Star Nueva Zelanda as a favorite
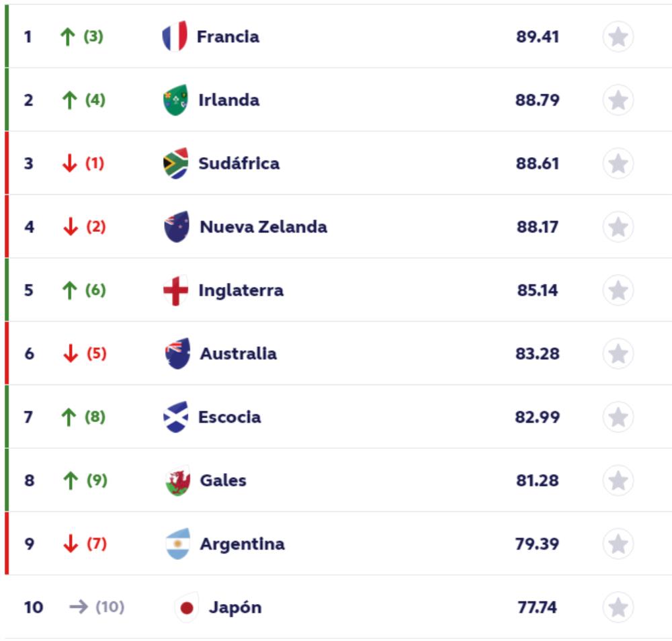The image size is (672, 641). pos(618,227)
